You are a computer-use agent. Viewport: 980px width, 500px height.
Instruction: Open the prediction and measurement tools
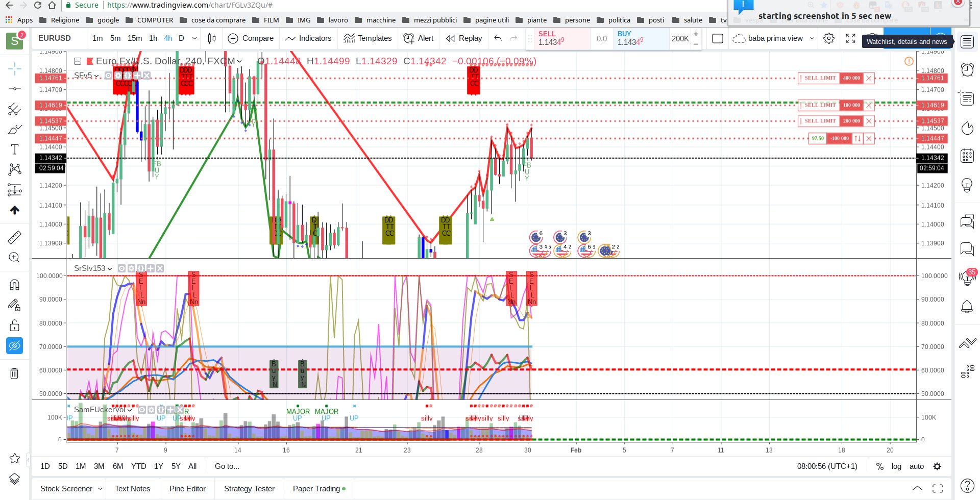click(x=15, y=190)
